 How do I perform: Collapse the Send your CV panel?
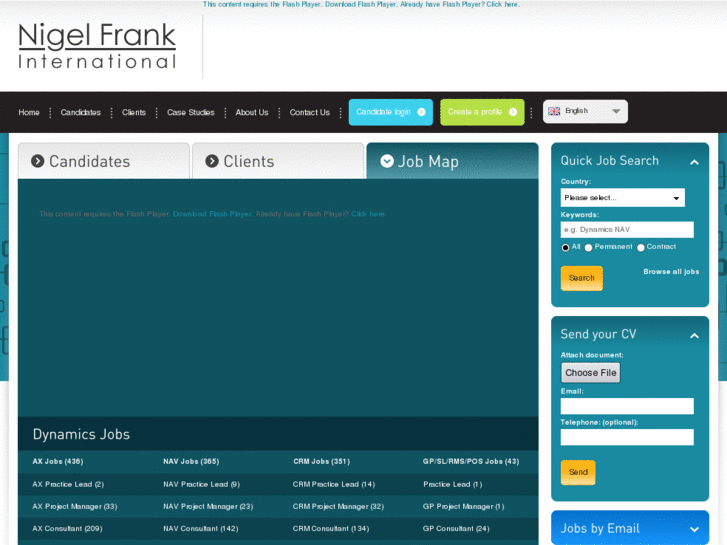(694, 335)
